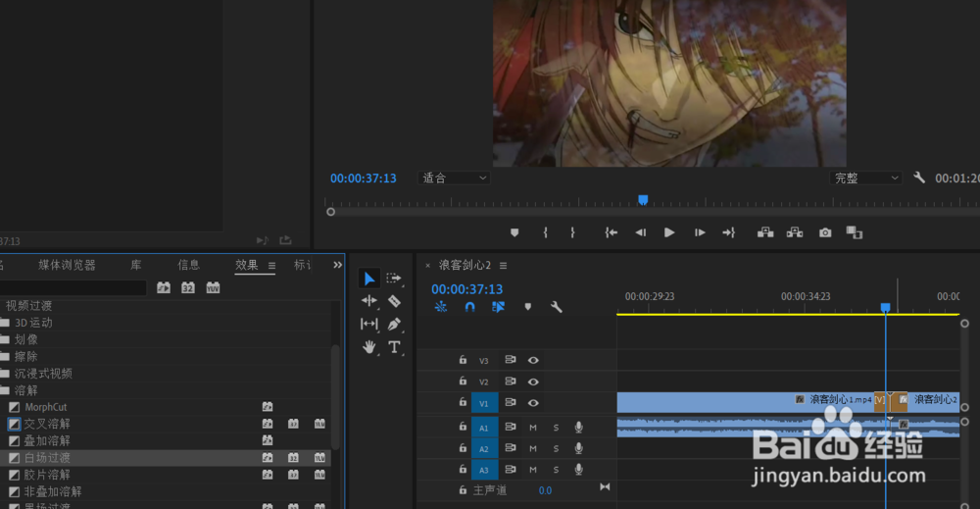
Task: Hide track V3 with eye icon
Action: (x=533, y=360)
